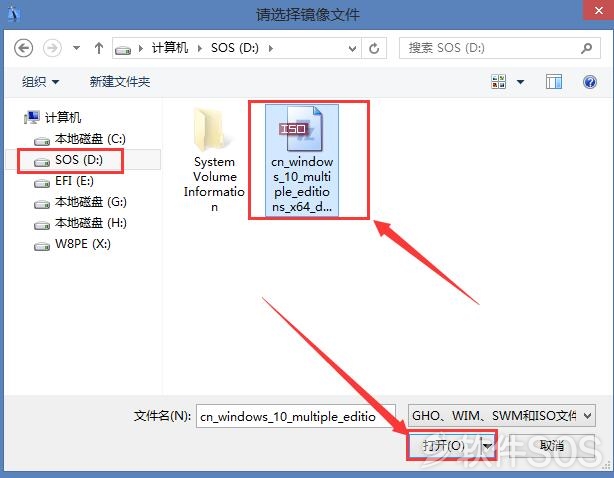Open the GHO、WIM、SWM和ISO file type dropdown
614x478 pixels.
coord(502,415)
